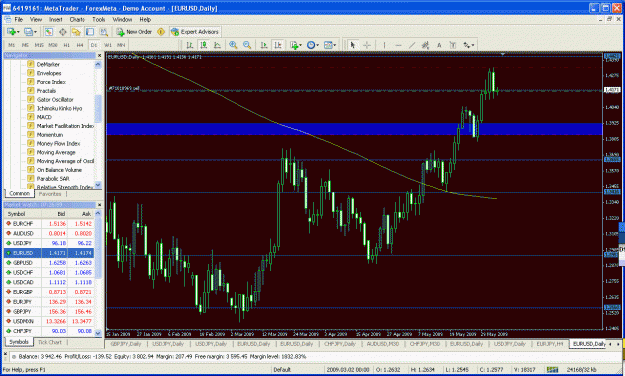Select the Equidistant Channel tool
The width and height of the screenshot is (625, 376).
pos(425,45)
